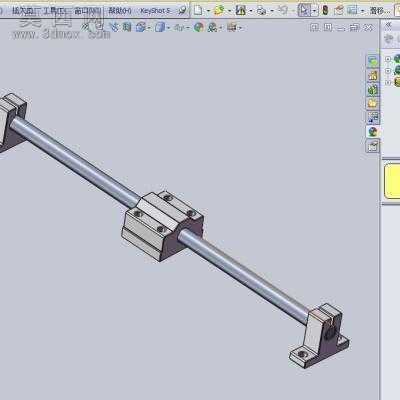Open the yellow folder search task pane tab
The image size is (400, 400).
click(x=373, y=104)
